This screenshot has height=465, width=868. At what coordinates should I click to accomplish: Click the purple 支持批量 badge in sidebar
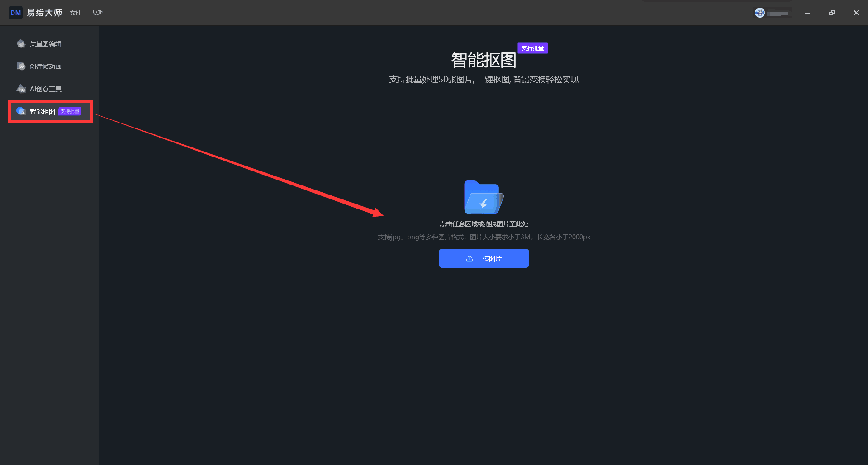tap(70, 111)
